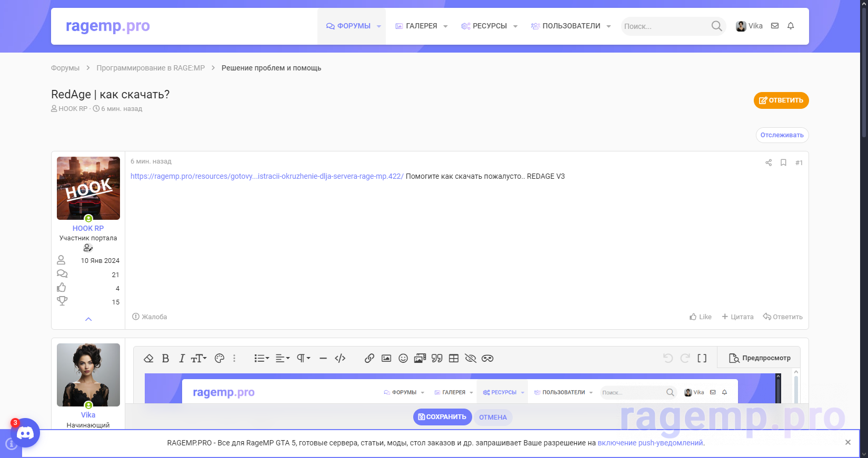This screenshot has height=458, width=868.
Task: Go to Форумы breadcrumb
Action: pos(65,68)
